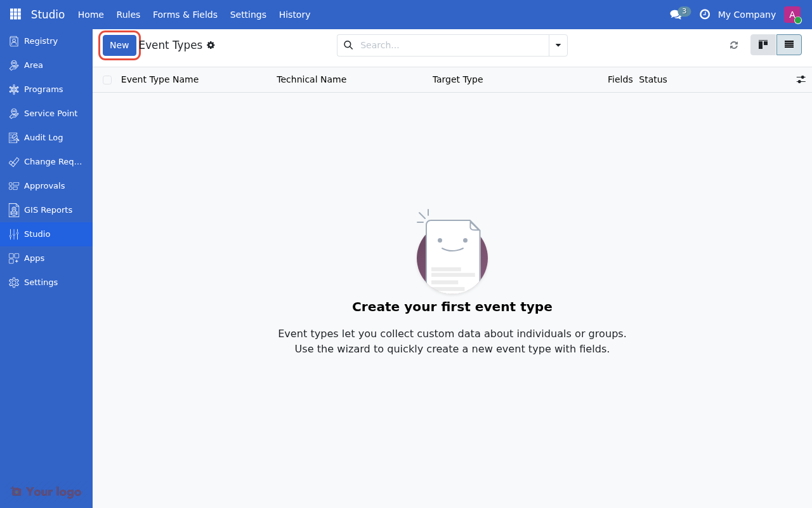Select Area in the sidebar
The height and width of the screenshot is (508, 812).
[33, 65]
